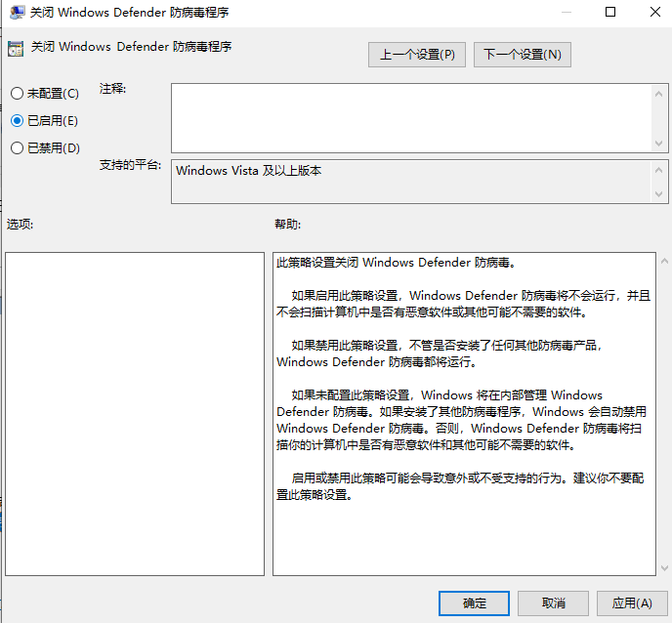The width and height of the screenshot is (672, 623).
Task: Maximize the policy settings window
Action: point(610,13)
